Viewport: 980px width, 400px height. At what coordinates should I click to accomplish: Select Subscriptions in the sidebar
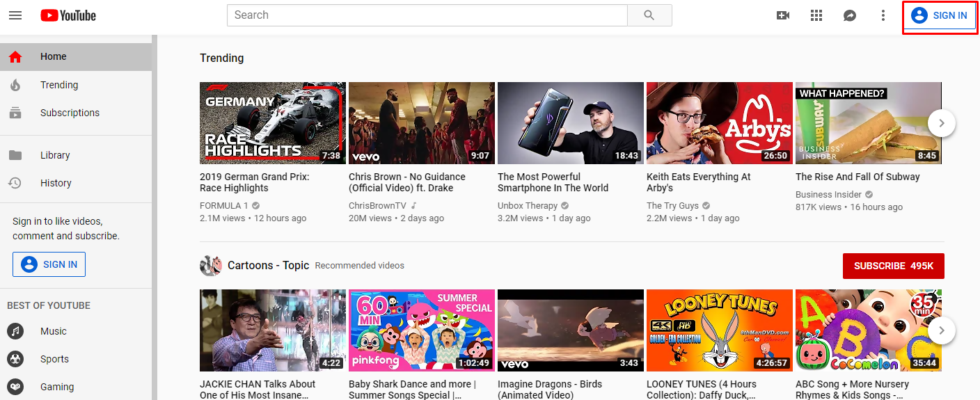pos(76,113)
